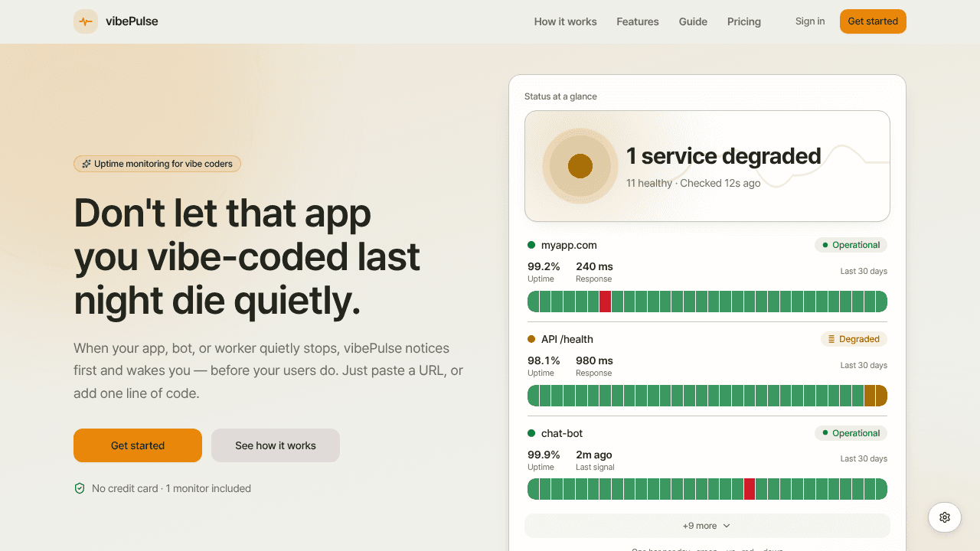The width and height of the screenshot is (980, 551).
Task: Click the green dot beside myapp.com
Action: pyautogui.click(x=531, y=245)
